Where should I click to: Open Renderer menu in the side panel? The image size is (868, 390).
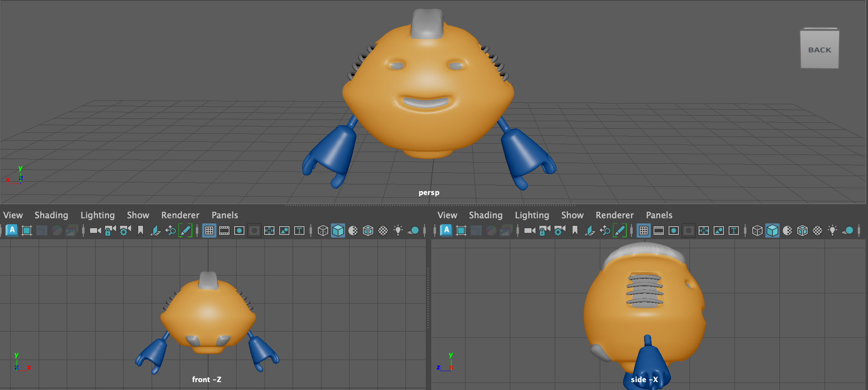[x=614, y=215]
